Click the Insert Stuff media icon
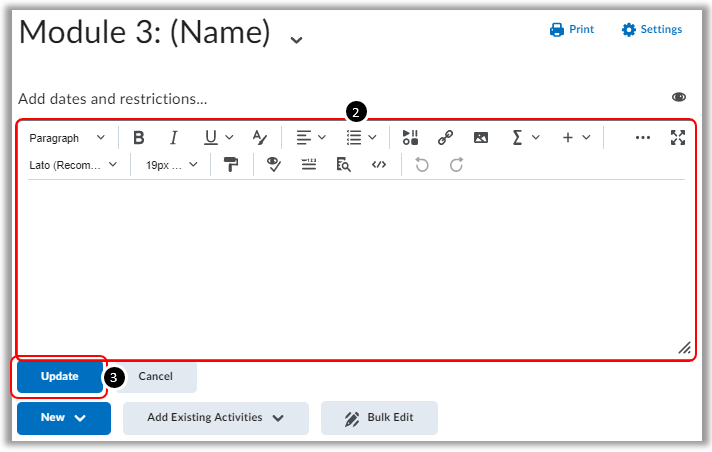712x452 pixels. (411, 138)
